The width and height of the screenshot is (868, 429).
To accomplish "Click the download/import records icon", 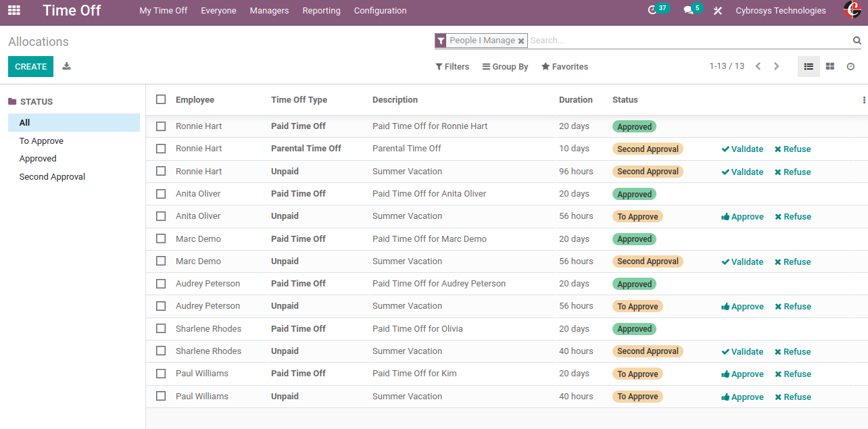I will pos(66,66).
